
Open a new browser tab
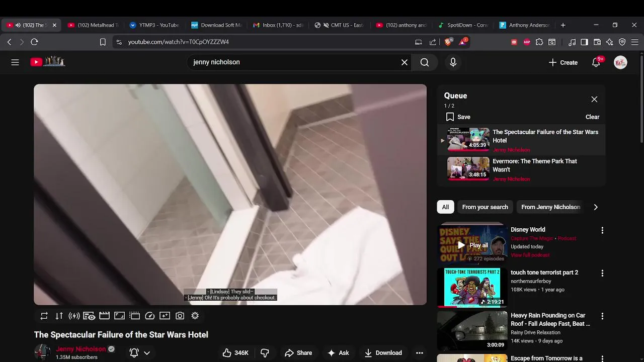pyautogui.click(x=563, y=25)
